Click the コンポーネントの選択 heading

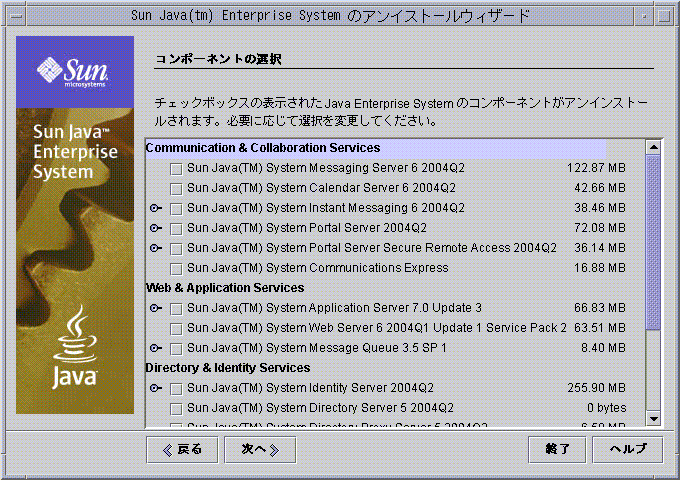click(218, 59)
